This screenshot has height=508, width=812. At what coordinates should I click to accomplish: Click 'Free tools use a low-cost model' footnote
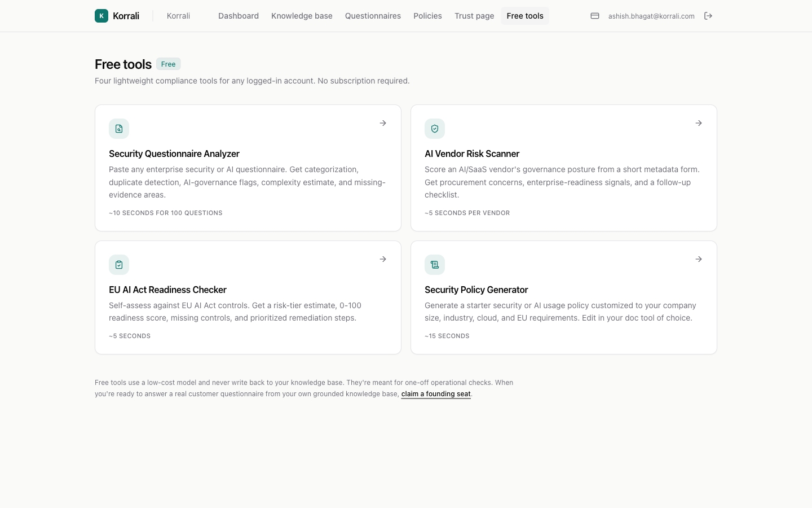click(304, 388)
